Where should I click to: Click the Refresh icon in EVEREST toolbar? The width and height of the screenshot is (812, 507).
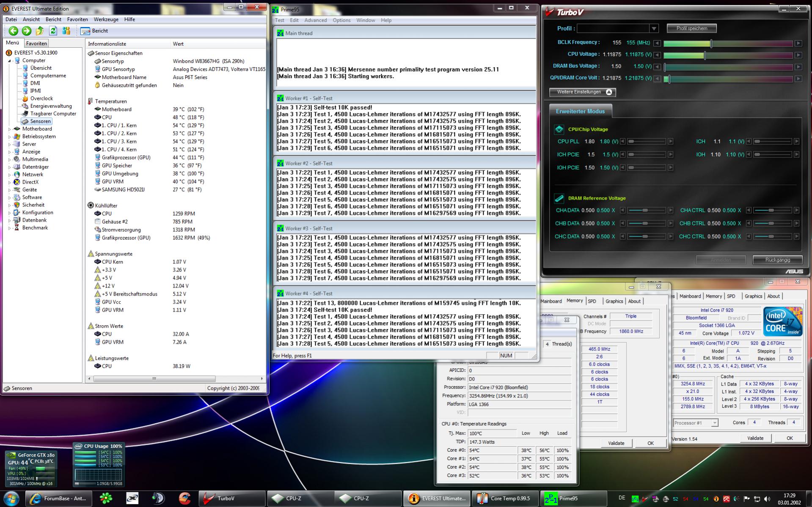[x=53, y=31]
